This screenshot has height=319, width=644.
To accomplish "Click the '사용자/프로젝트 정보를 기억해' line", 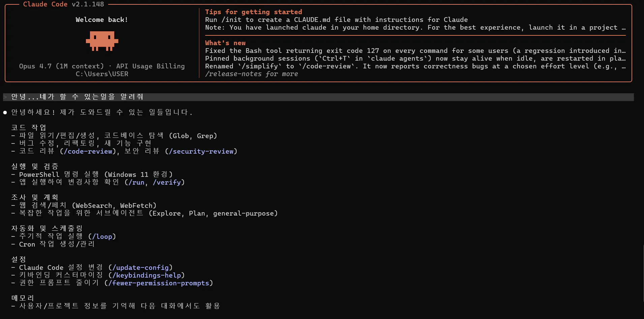I will (x=116, y=306).
